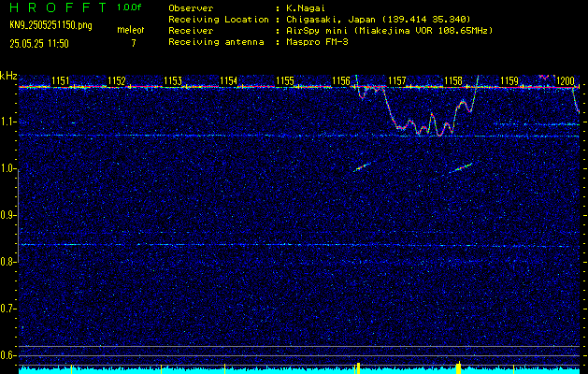
Task: Select antenna name Maspro FM-3
Action: click(317, 42)
